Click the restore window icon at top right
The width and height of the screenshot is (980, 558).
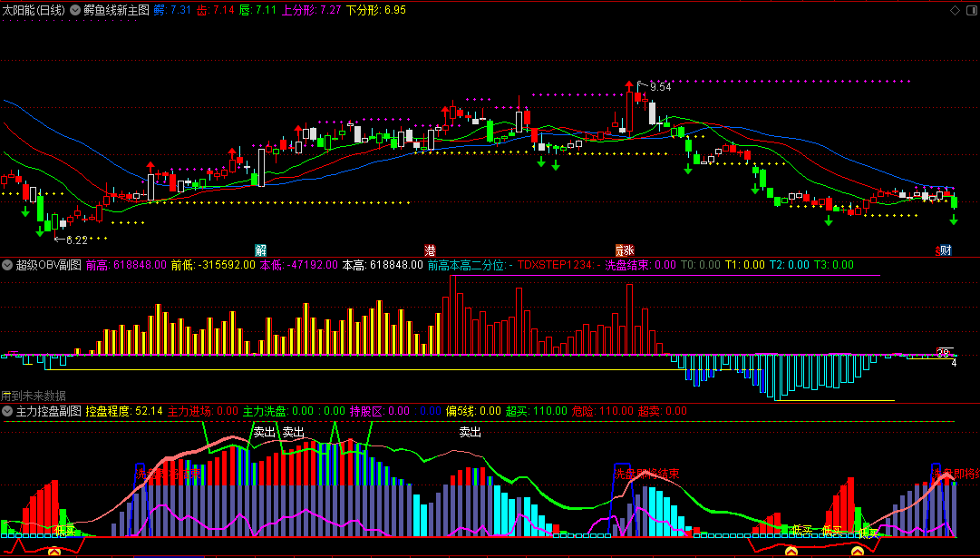(x=971, y=10)
